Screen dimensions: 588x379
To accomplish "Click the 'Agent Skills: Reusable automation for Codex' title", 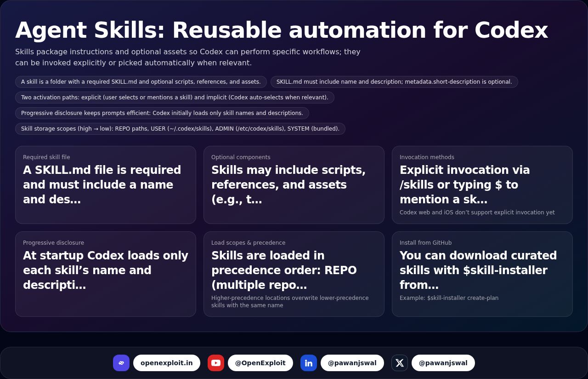I will pos(282,30).
